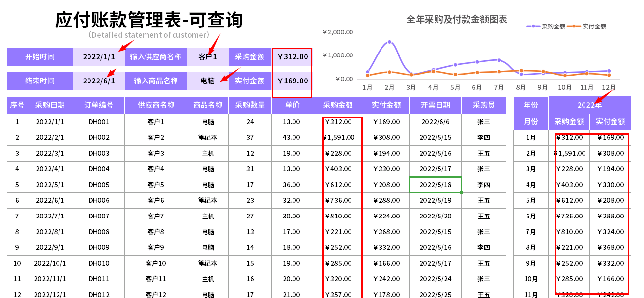Click the salesperson cell showing 张三 in row 1
The width and height of the screenshot is (644, 298).
[x=483, y=122]
